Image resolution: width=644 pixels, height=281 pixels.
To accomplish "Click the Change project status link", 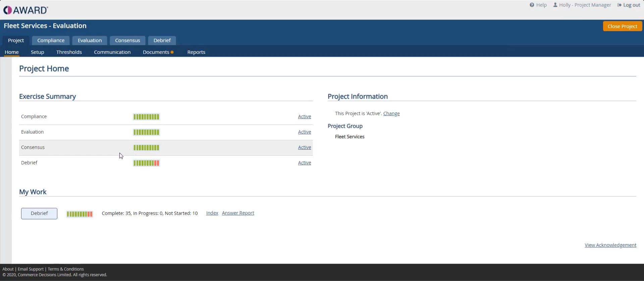I will coord(391,114).
